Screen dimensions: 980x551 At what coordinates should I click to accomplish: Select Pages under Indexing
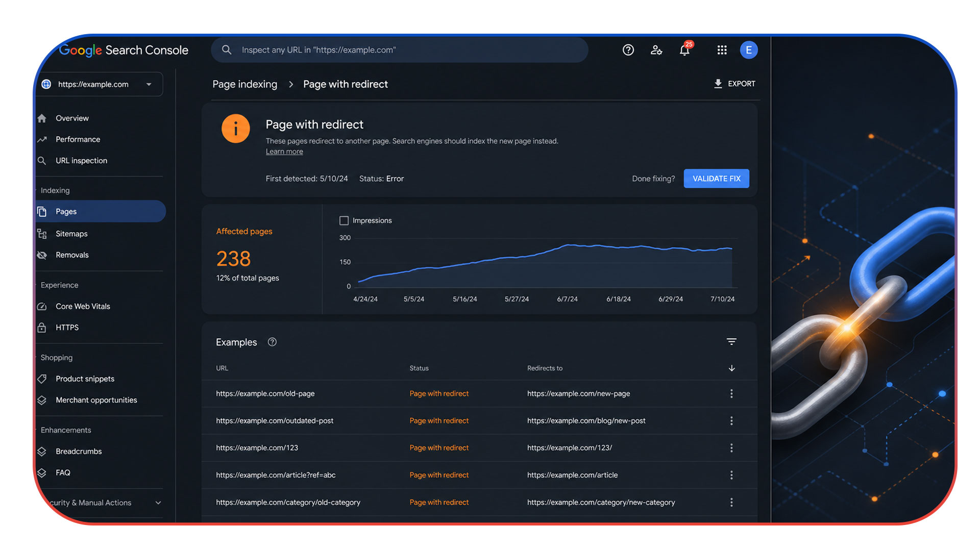tap(101, 211)
